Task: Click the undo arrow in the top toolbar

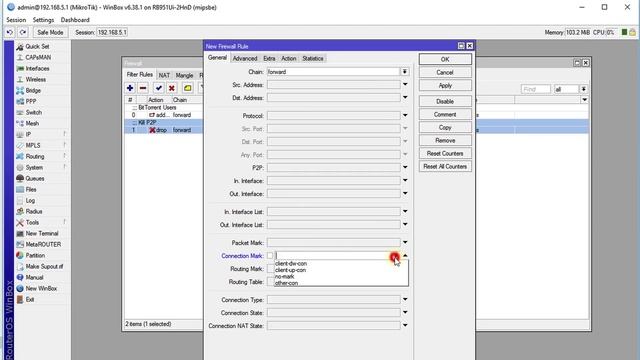Action: (x=10, y=32)
